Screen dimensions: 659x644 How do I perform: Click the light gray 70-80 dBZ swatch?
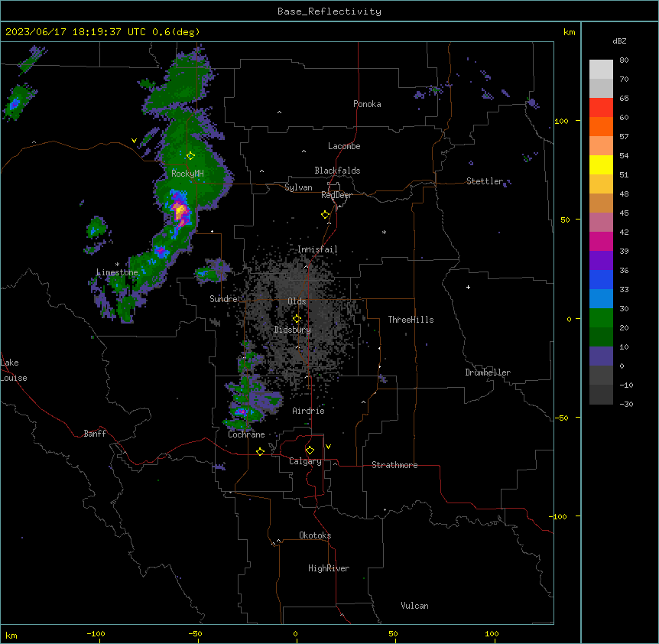601,70
